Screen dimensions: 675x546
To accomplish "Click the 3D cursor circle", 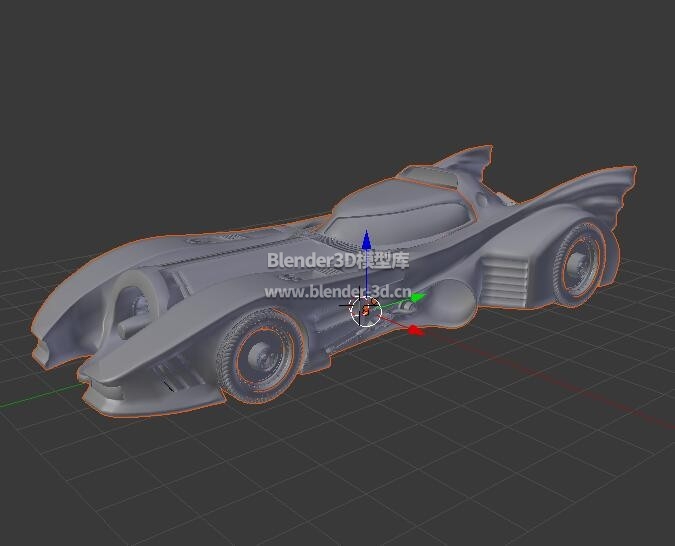I will click(366, 311).
